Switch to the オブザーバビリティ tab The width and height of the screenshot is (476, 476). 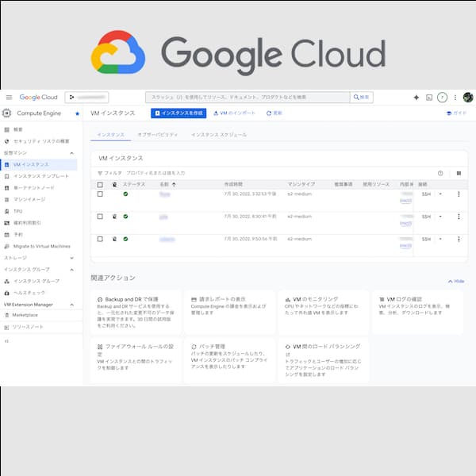pyautogui.click(x=157, y=135)
